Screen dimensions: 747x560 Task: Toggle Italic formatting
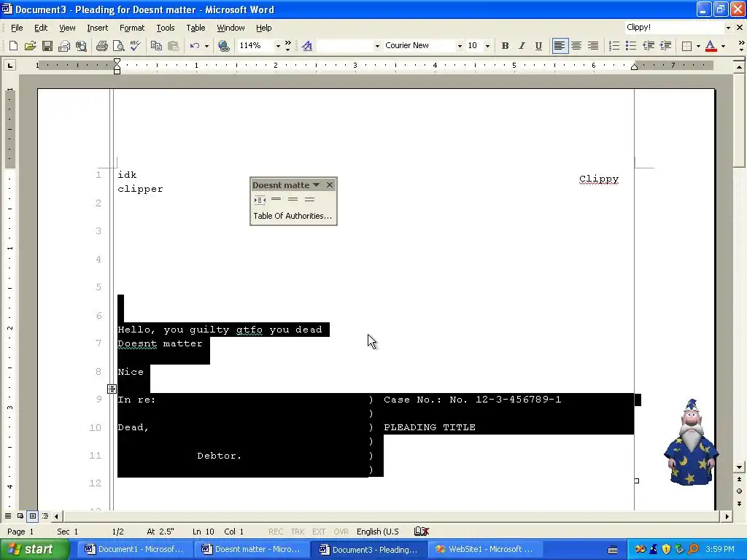pos(522,46)
